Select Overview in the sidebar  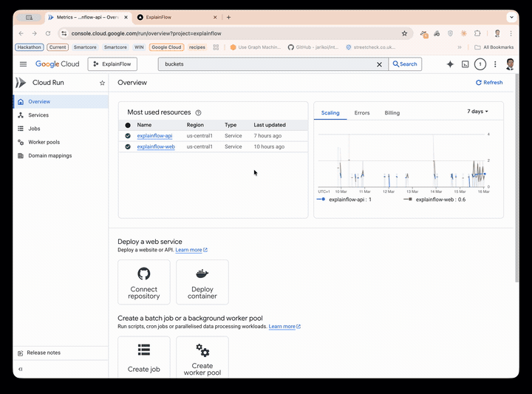(x=61, y=101)
